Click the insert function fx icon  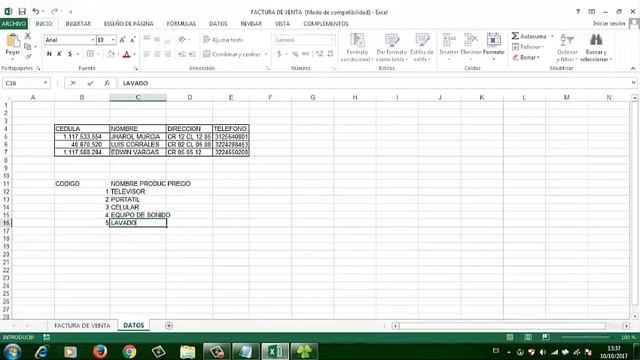click(107, 83)
